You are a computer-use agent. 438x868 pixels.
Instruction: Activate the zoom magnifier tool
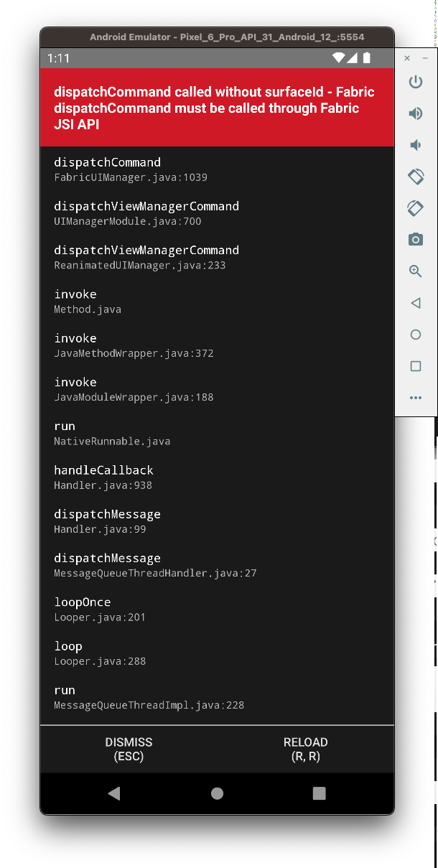[415, 271]
